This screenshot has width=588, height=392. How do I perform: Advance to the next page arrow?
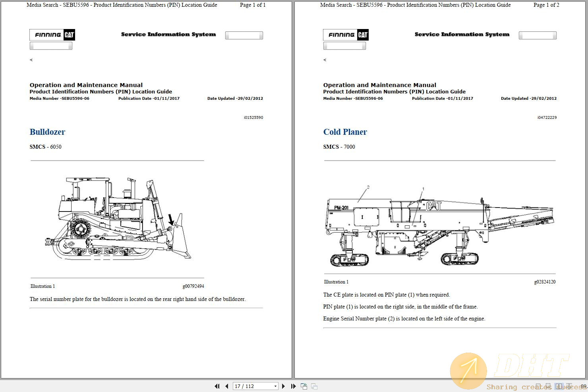[283, 386]
